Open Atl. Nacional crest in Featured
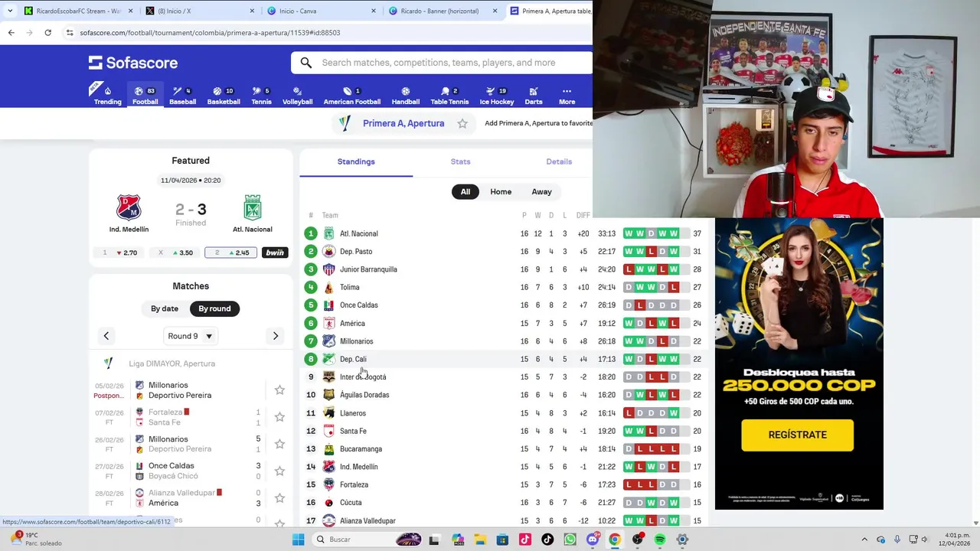This screenshot has width=980, height=551. pyautogui.click(x=253, y=207)
